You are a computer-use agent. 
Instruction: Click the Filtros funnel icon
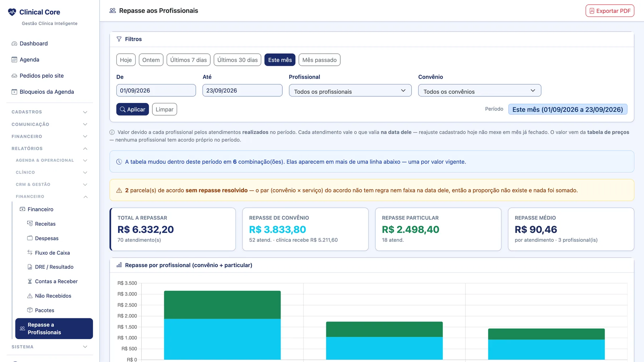tap(119, 39)
